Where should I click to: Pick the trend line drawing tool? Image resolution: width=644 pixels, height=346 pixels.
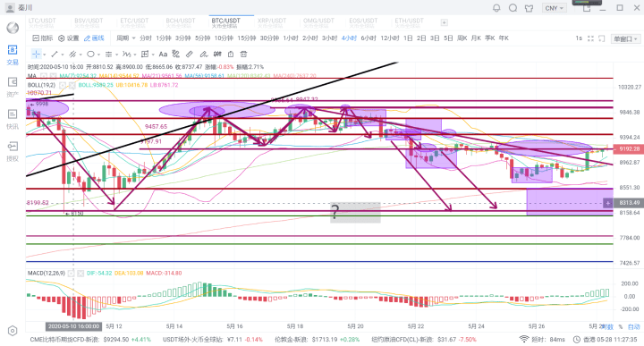tap(55, 55)
